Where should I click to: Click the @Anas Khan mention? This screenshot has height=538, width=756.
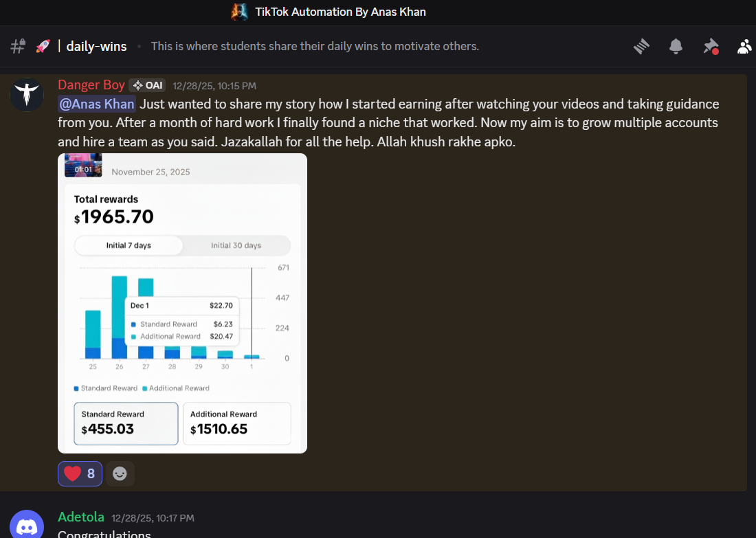coord(96,104)
